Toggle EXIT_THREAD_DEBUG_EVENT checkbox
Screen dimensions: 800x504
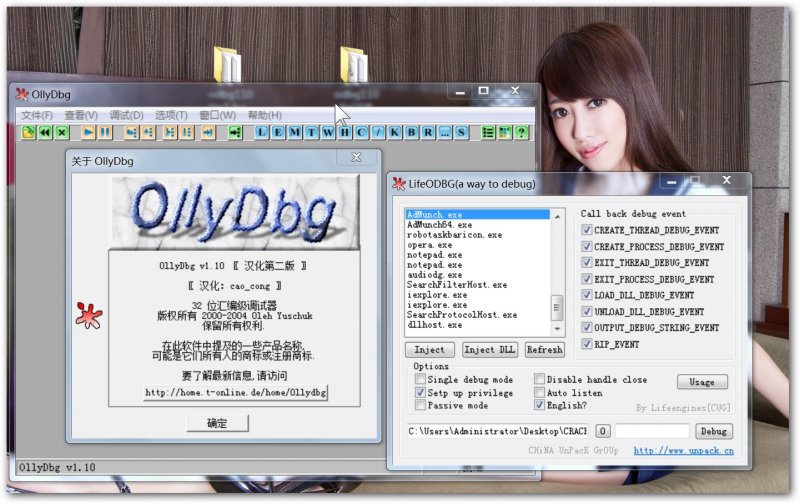(x=587, y=263)
